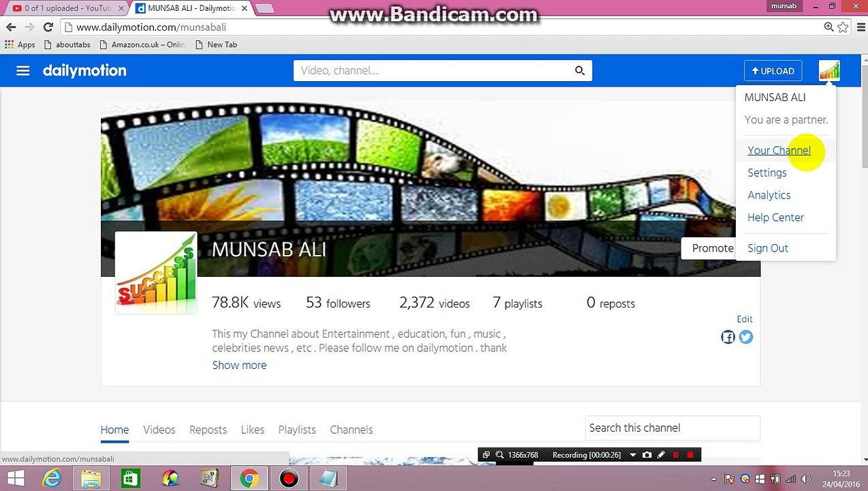The width and height of the screenshot is (868, 491).
Task: Open the channel's Facebook icon link
Action: (728, 337)
